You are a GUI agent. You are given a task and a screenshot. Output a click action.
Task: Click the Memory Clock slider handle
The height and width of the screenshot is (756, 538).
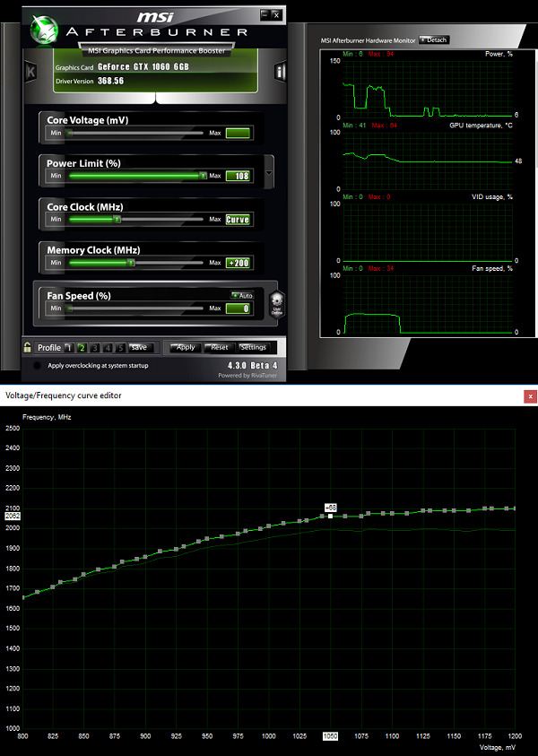pyautogui.click(x=131, y=263)
